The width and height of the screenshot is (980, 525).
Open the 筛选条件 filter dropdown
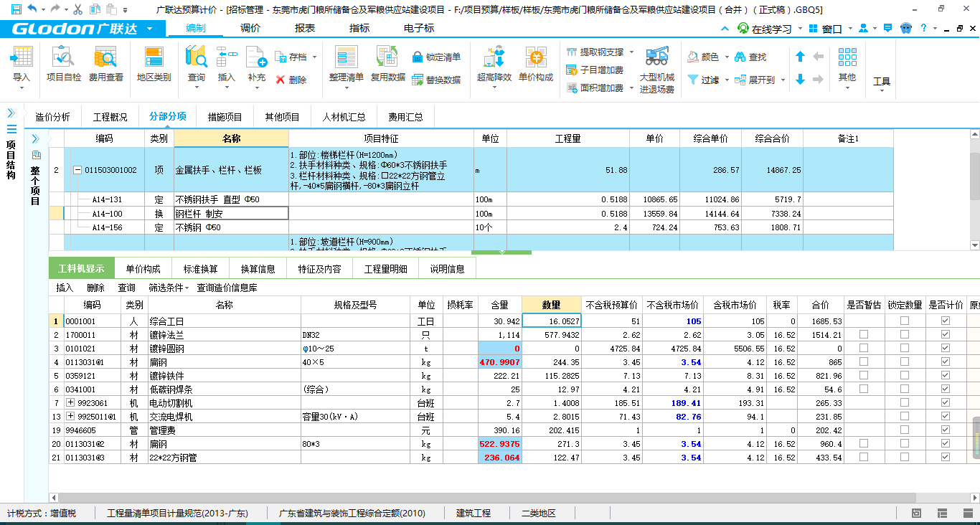(x=169, y=288)
